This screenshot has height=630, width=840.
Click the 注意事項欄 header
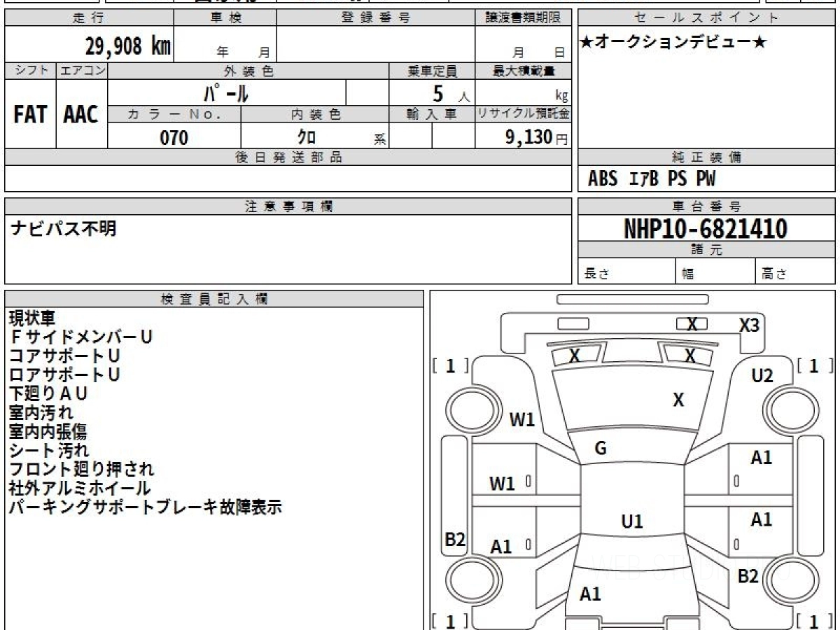point(288,206)
